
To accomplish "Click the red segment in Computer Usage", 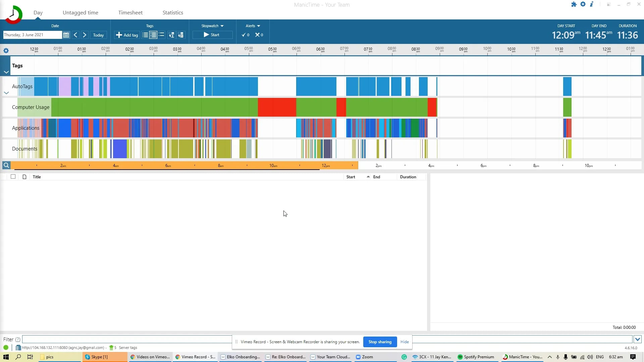I will pos(277,107).
